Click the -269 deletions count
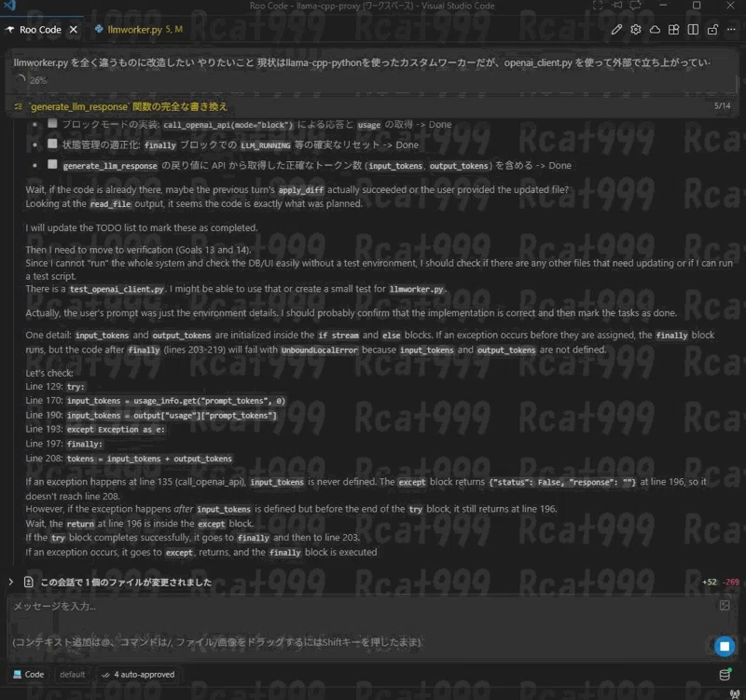Screen dimensions: 746x700 731,582
